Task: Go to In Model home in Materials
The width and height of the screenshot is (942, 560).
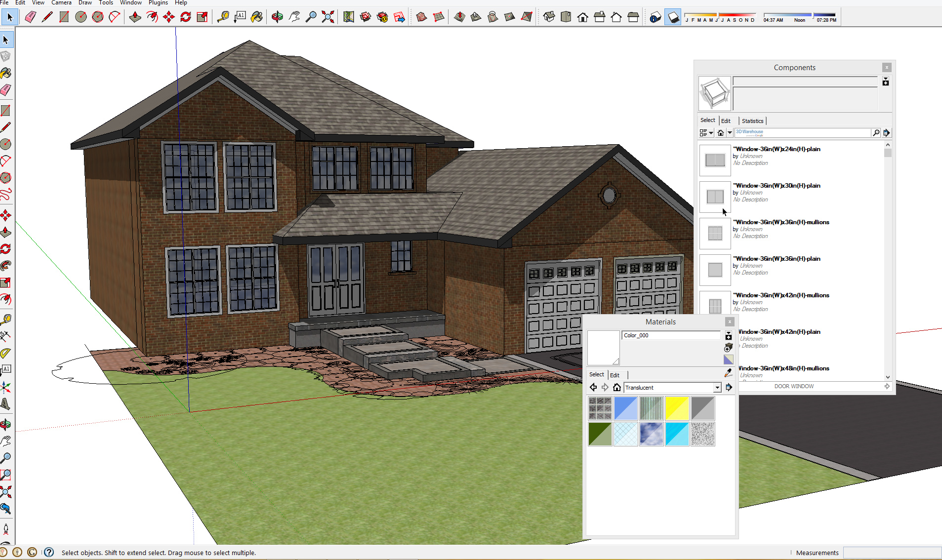Action: [x=617, y=387]
